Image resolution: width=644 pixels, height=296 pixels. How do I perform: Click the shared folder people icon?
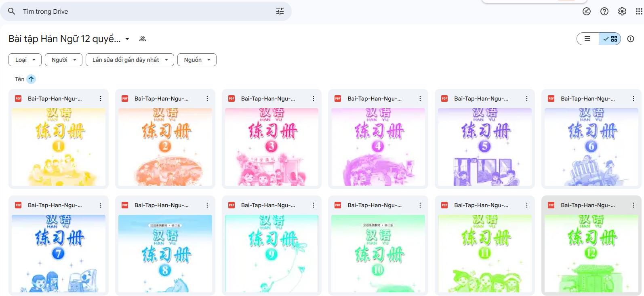pyautogui.click(x=143, y=39)
